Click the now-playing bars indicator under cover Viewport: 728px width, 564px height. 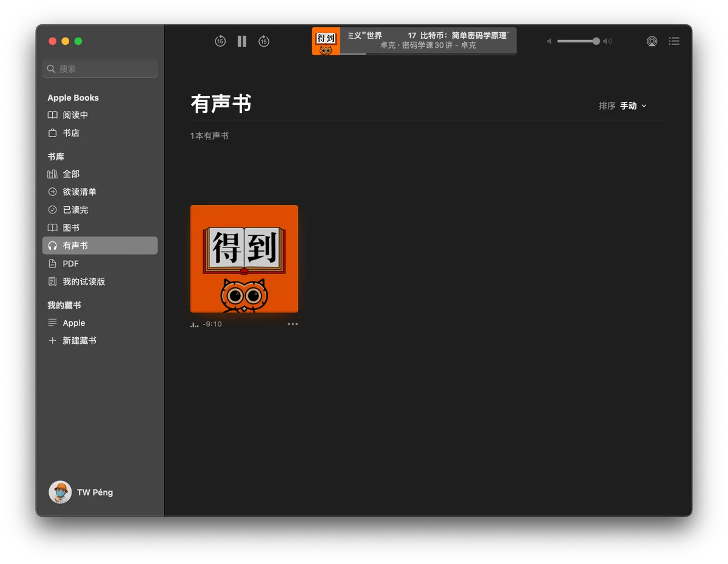pyautogui.click(x=195, y=325)
